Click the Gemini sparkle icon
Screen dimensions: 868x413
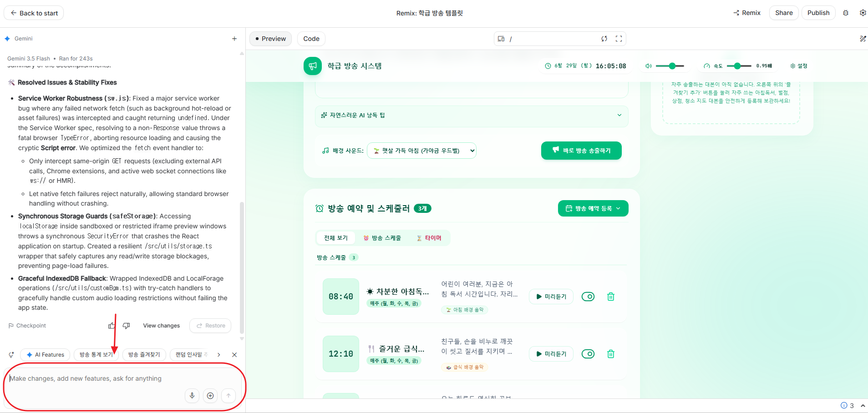tap(7, 39)
